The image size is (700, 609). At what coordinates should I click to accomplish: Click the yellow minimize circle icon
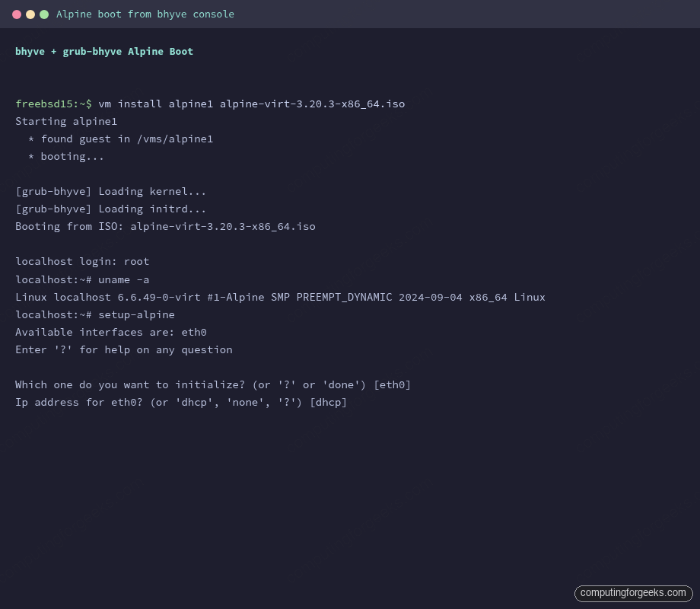tap(31, 14)
